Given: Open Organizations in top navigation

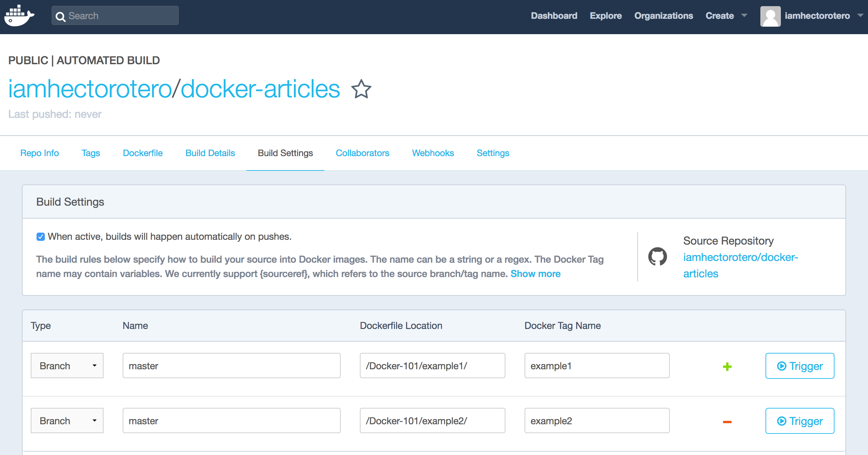Looking at the screenshot, I should coord(664,16).
